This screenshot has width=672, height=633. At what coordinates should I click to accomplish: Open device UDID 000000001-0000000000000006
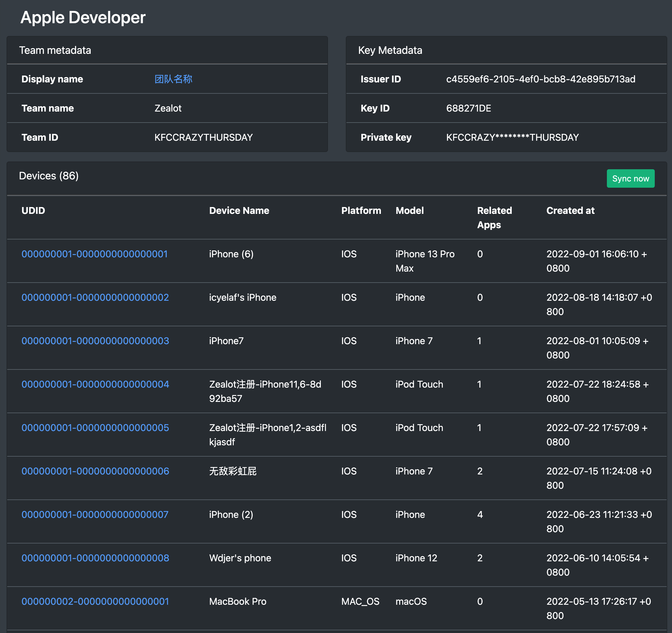click(x=95, y=471)
